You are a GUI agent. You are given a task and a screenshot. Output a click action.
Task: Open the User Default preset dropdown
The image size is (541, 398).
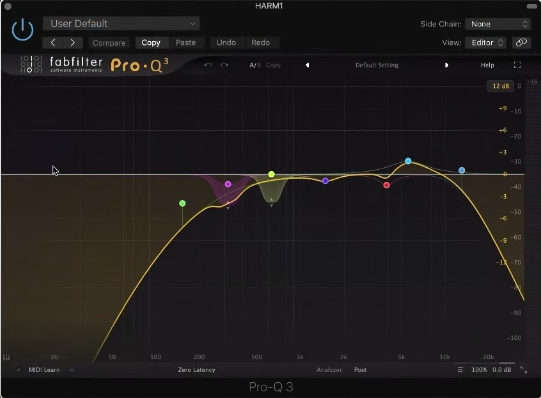[x=121, y=23]
